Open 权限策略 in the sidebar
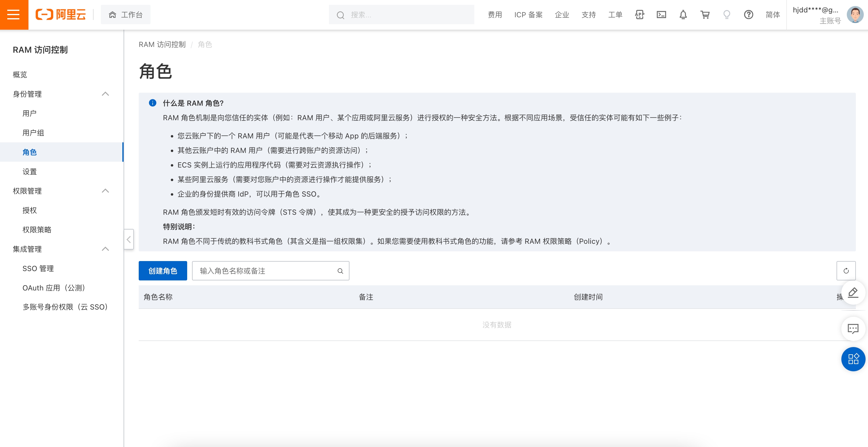The width and height of the screenshot is (868, 447). coord(37,229)
